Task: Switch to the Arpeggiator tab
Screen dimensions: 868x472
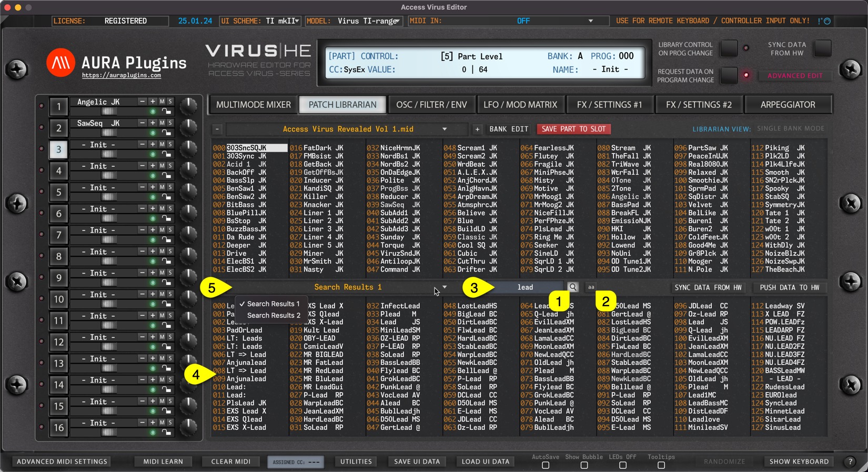Action: coord(788,105)
